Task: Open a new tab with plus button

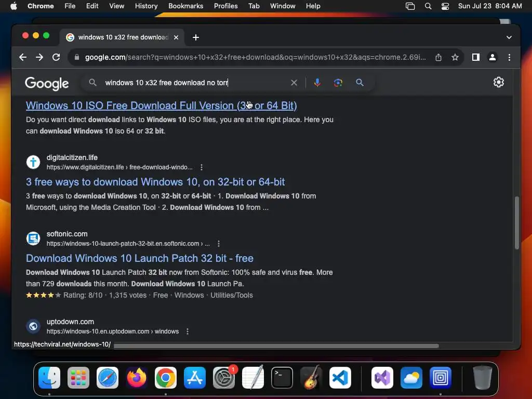Action: (196, 37)
